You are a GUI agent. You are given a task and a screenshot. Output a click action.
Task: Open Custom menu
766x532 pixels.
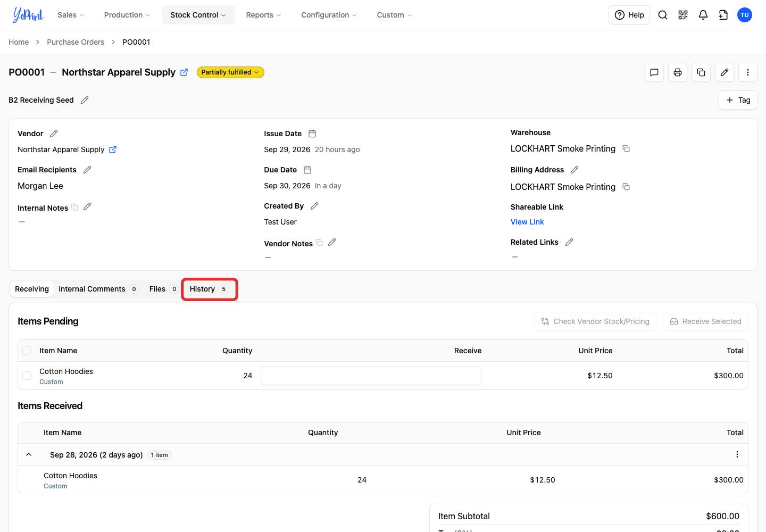pos(394,15)
